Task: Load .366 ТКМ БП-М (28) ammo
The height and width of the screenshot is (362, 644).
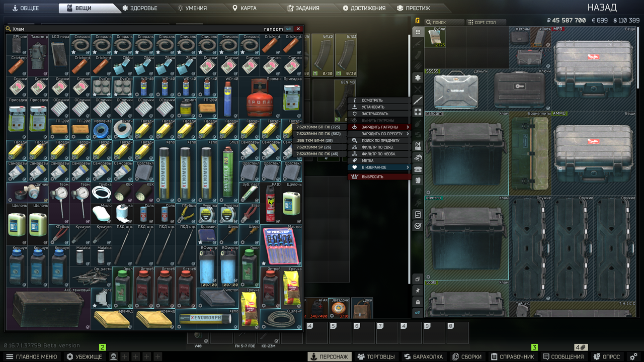Action: coord(319,140)
